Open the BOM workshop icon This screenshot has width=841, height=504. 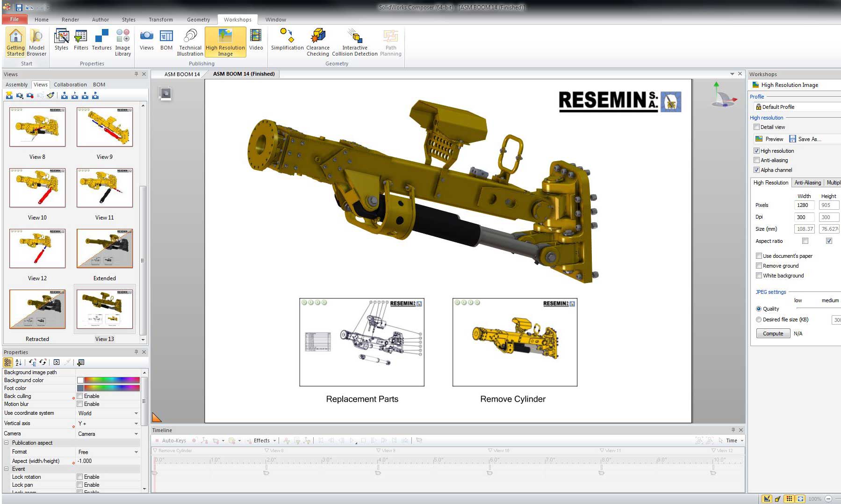coord(166,40)
